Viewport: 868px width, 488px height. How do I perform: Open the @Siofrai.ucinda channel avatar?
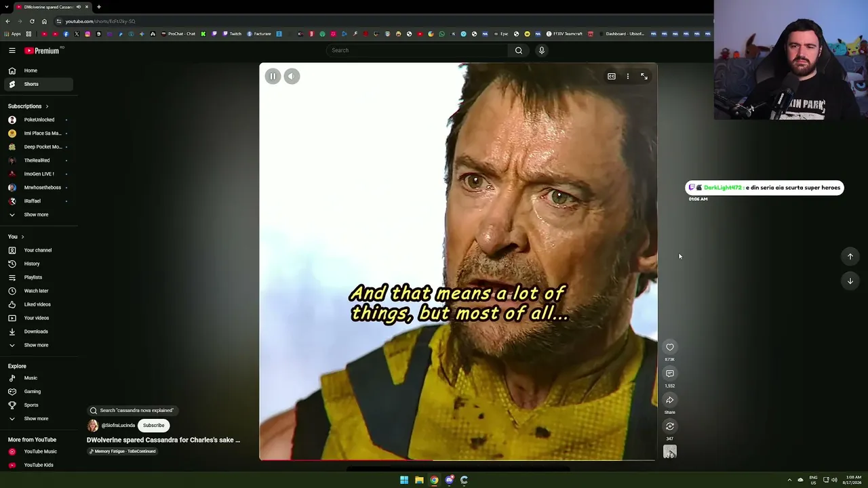(x=93, y=426)
